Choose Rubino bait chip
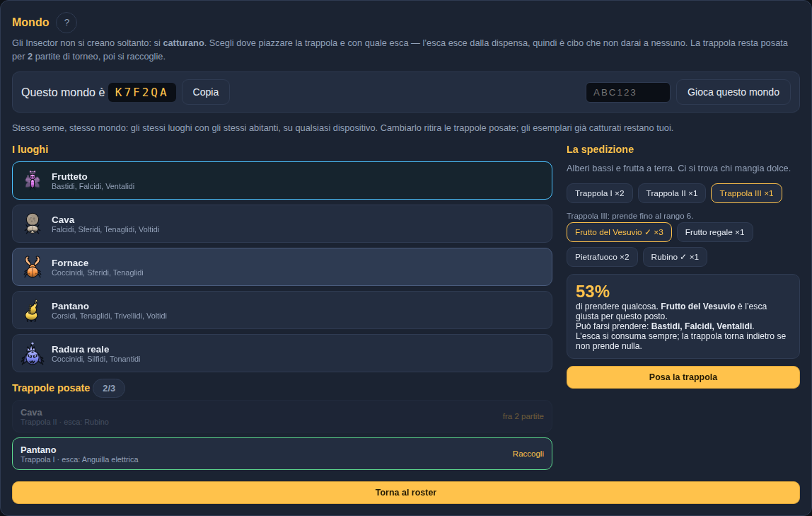The height and width of the screenshot is (516, 812). tap(675, 257)
